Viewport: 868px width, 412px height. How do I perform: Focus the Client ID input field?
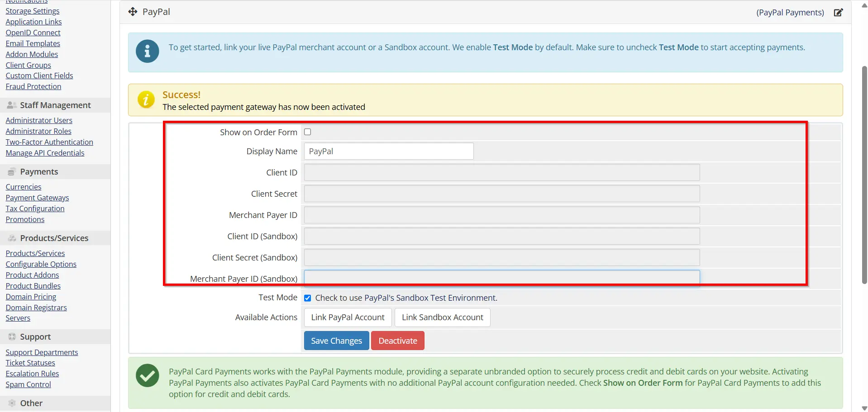pos(502,172)
